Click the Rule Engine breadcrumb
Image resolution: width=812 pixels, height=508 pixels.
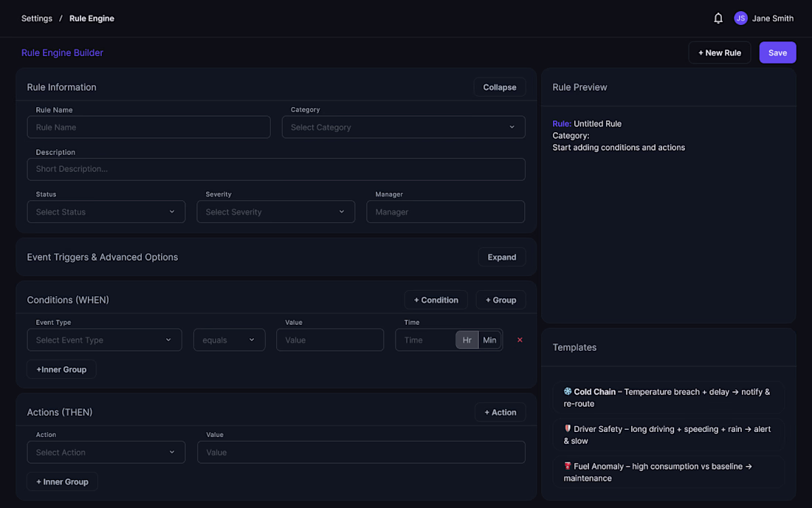(92, 18)
